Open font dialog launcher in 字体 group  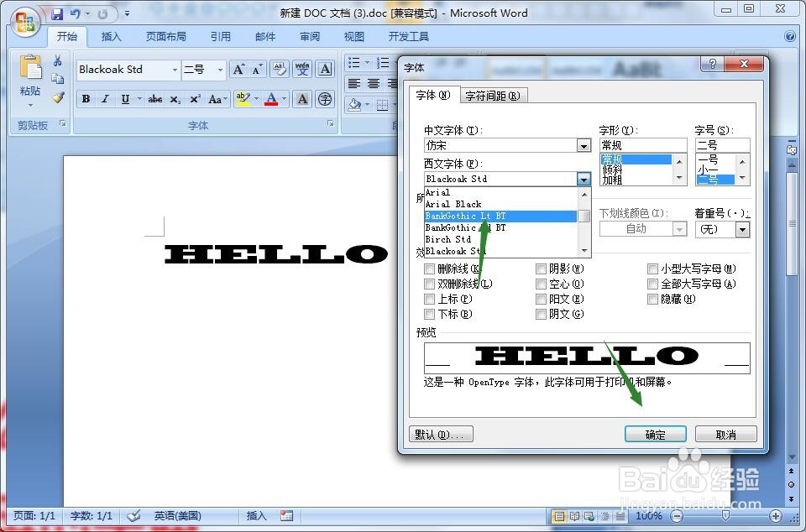coord(331,123)
